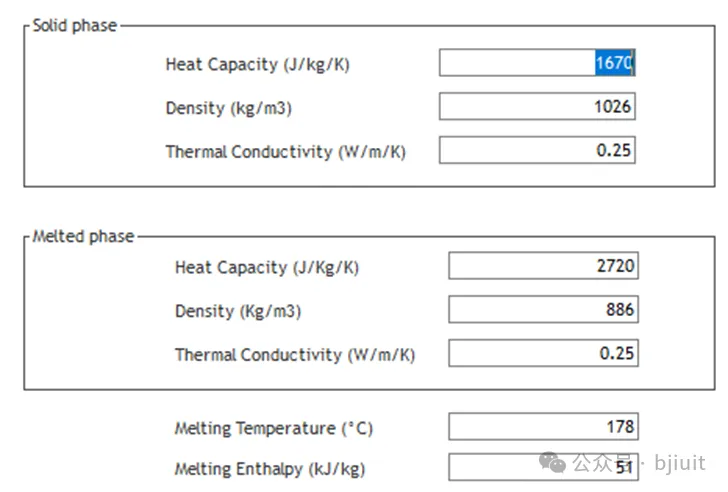This screenshot has height=492, width=728.
Task: Select the Melted phase Density input
Action: 543,310
